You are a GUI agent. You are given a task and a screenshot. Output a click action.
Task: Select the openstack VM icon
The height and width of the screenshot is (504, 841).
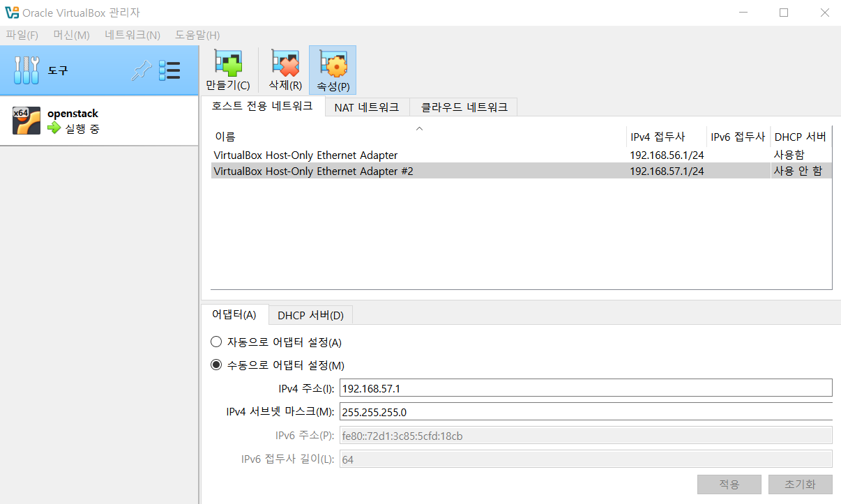(26, 121)
